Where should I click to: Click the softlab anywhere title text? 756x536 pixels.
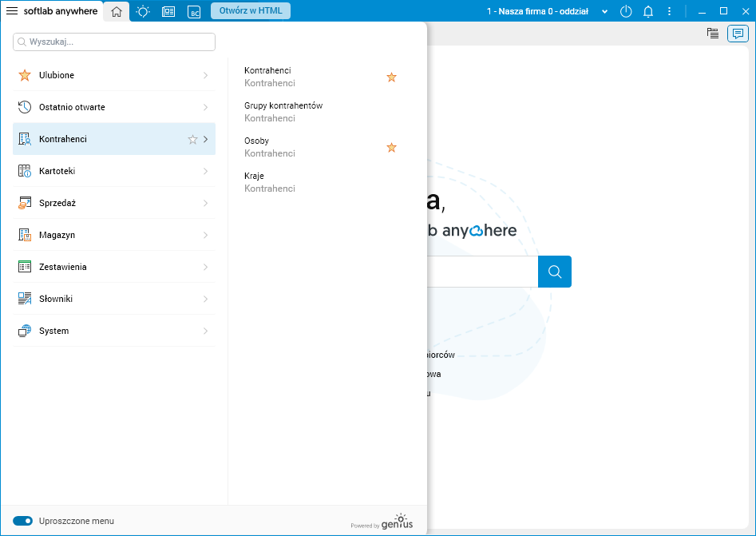61,11
